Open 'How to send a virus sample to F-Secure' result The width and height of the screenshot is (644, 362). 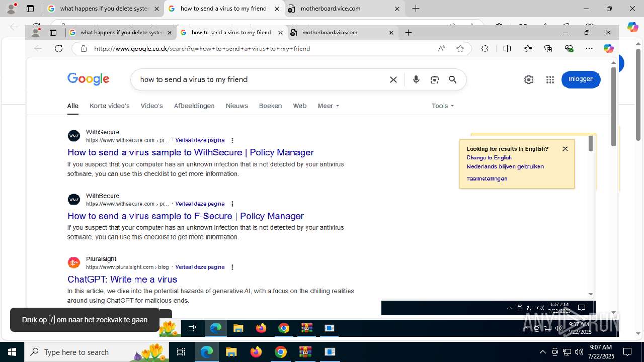point(186,216)
